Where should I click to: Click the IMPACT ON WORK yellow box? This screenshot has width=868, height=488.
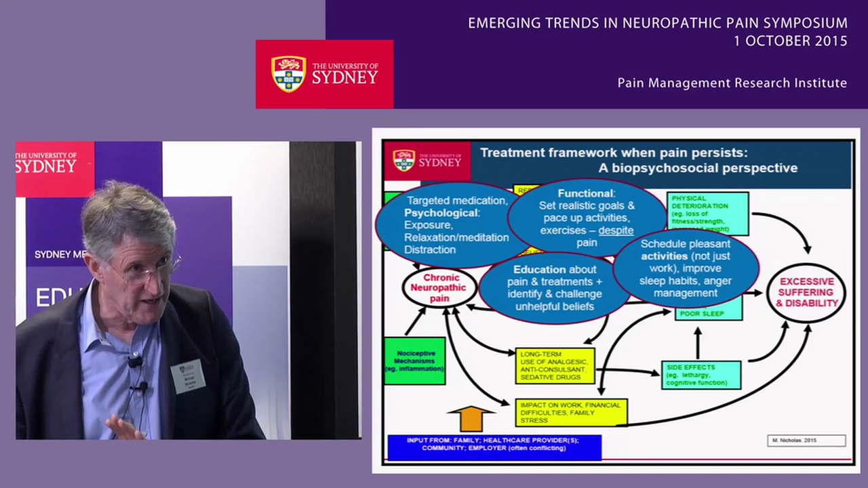[570, 411]
